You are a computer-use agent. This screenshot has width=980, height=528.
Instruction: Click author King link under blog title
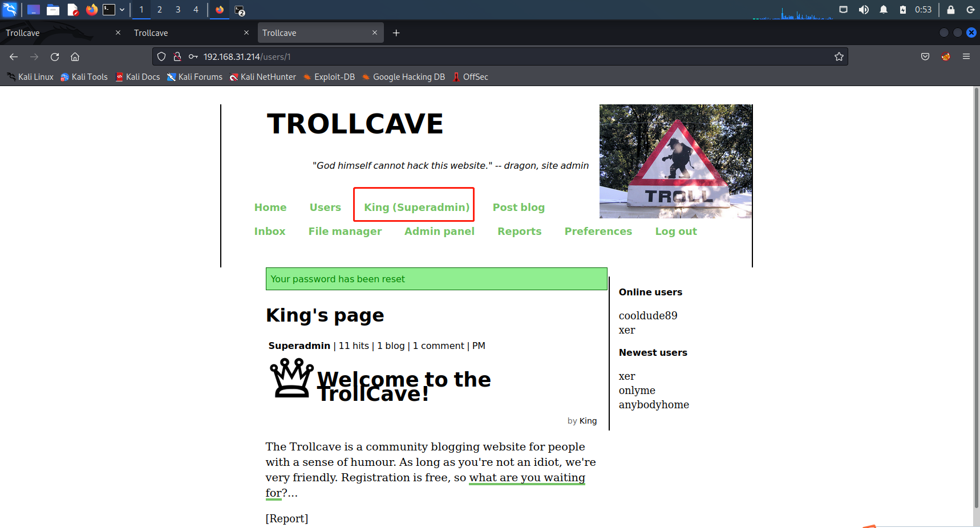click(588, 421)
